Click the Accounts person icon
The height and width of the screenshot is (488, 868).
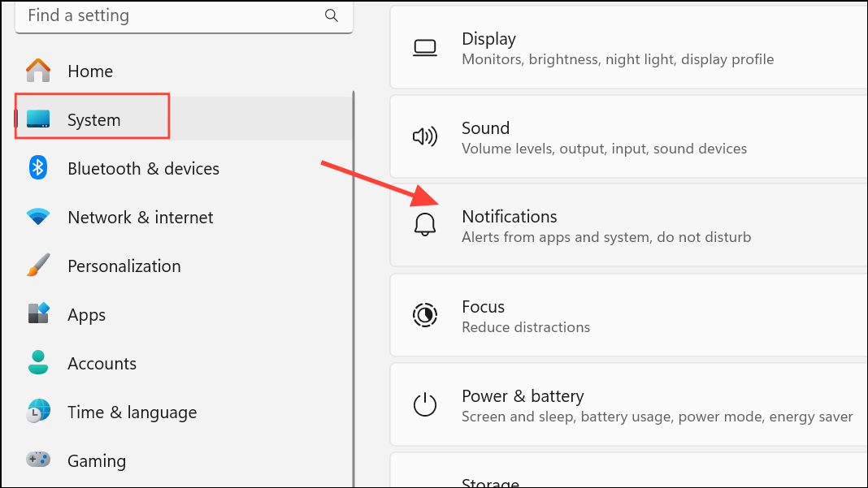[38, 362]
